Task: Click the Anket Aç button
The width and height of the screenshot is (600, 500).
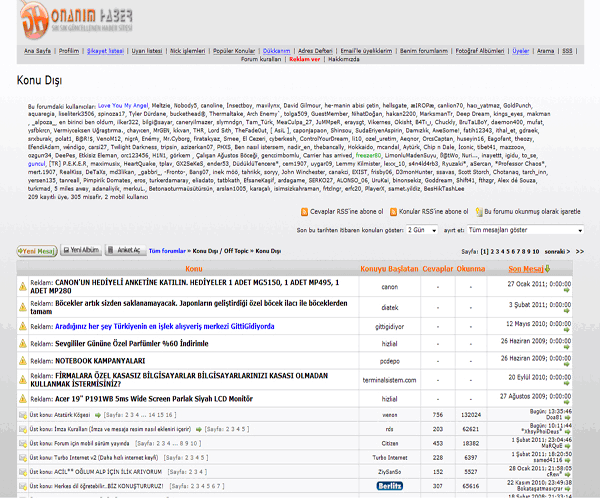Action: (125, 250)
